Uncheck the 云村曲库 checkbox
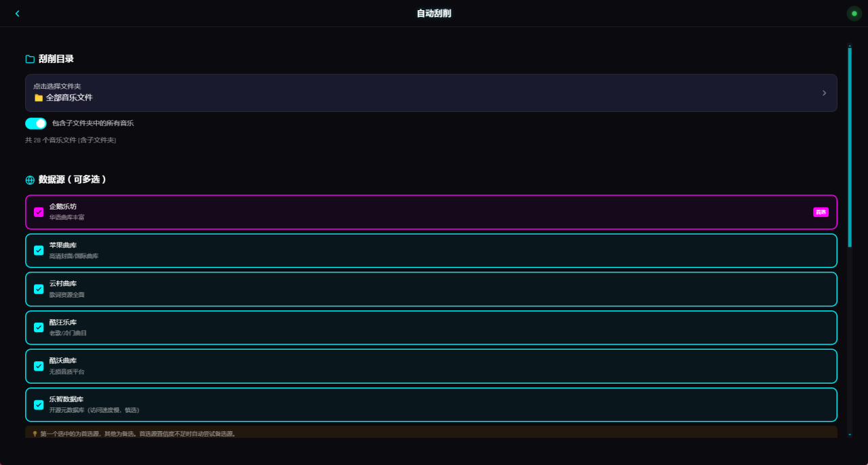 (x=39, y=289)
